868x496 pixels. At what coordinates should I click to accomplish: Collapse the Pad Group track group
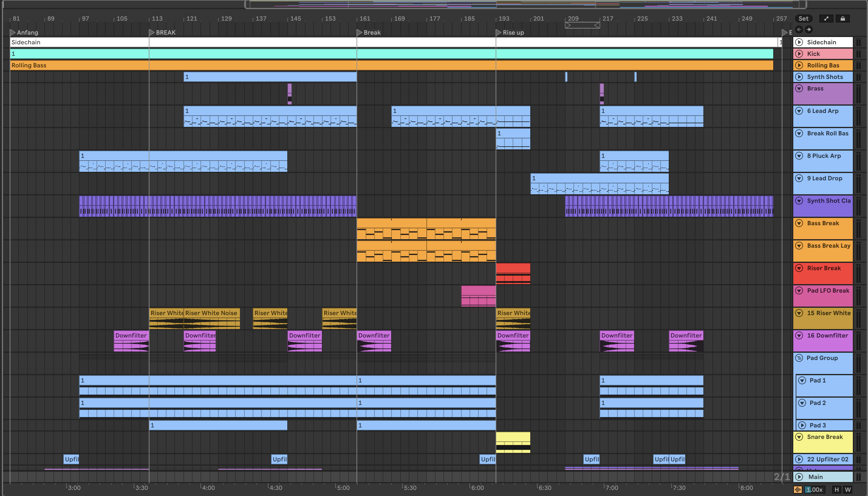point(799,358)
